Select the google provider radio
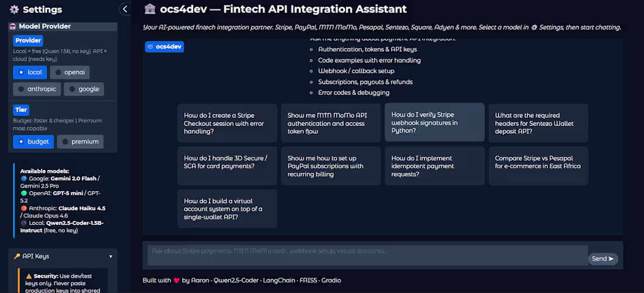 point(84,89)
